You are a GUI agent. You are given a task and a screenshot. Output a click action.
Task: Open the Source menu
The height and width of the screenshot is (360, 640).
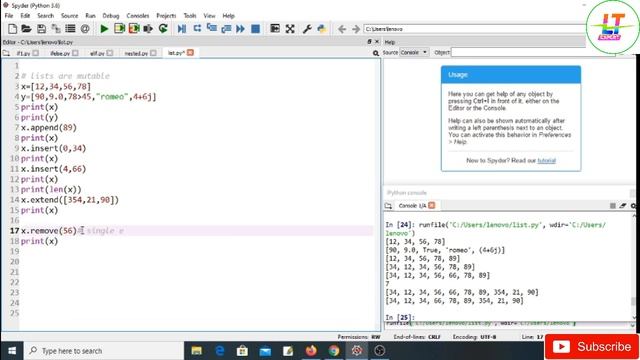coord(69,16)
